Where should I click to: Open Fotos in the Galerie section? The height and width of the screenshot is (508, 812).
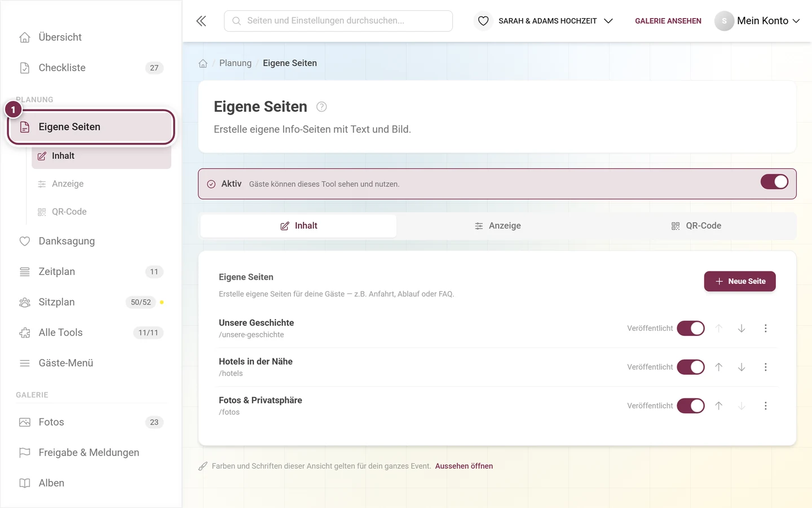91,422
